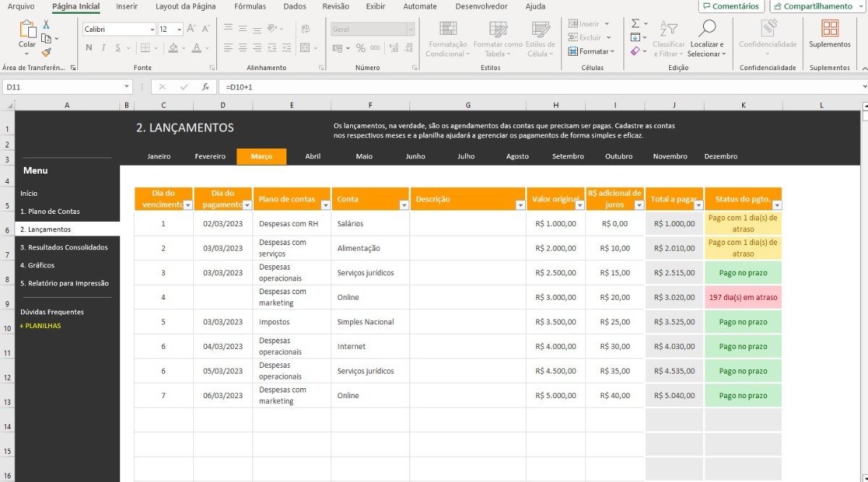Click the AutoSum sigma icon
Image resolution: width=868 pixels, height=482 pixels.
[635, 24]
